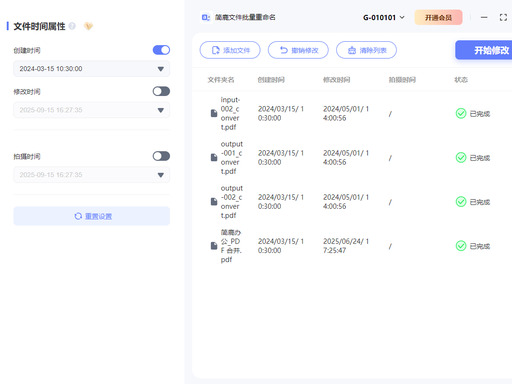Click creation time of output-001_convert.pdf row

281,157
